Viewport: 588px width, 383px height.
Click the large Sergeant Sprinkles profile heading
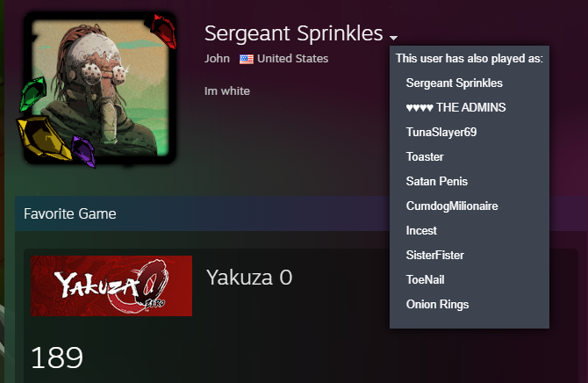(293, 33)
